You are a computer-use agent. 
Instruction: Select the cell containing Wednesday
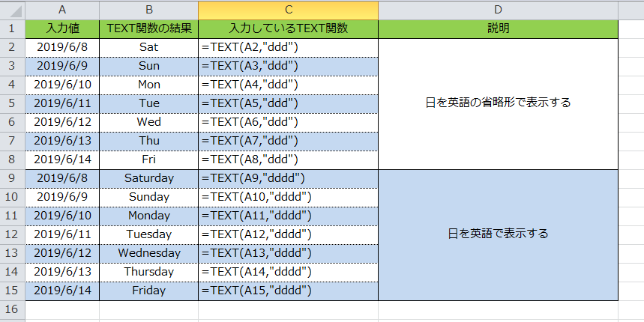point(148,253)
